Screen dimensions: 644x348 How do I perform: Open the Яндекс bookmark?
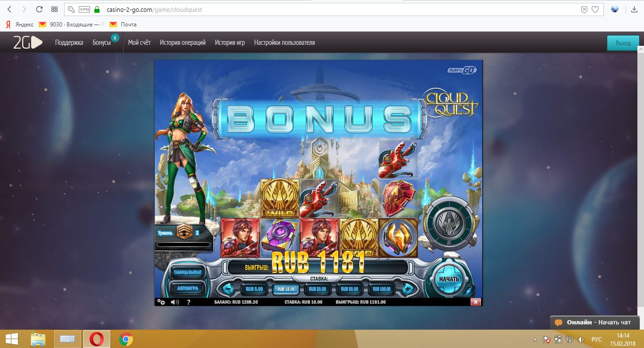coord(19,25)
